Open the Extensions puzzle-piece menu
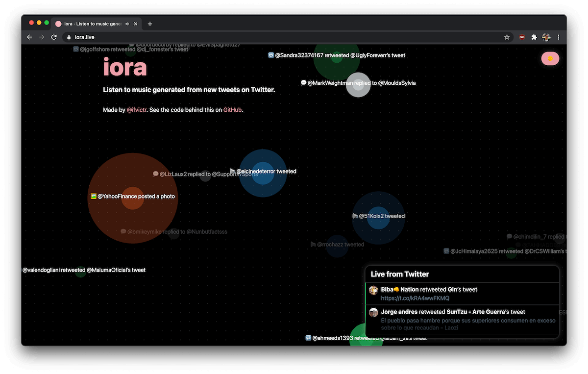 coord(534,37)
